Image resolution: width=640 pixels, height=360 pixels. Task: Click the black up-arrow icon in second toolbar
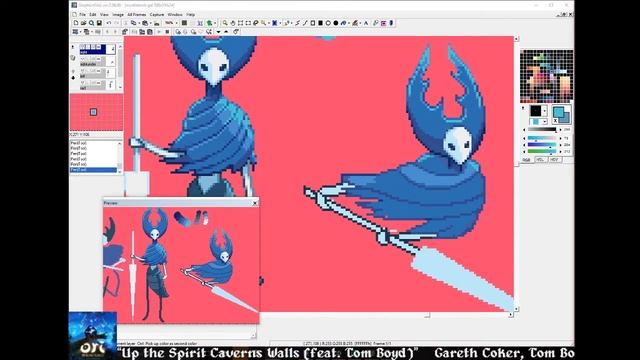pyautogui.click(x=226, y=32)
